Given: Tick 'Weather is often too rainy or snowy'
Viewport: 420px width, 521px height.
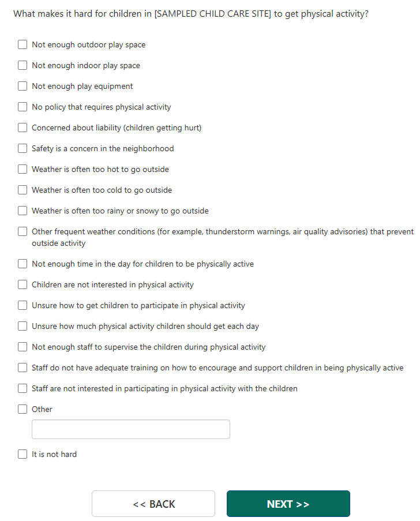Looking at the screenshot, I should click(22, 211).
